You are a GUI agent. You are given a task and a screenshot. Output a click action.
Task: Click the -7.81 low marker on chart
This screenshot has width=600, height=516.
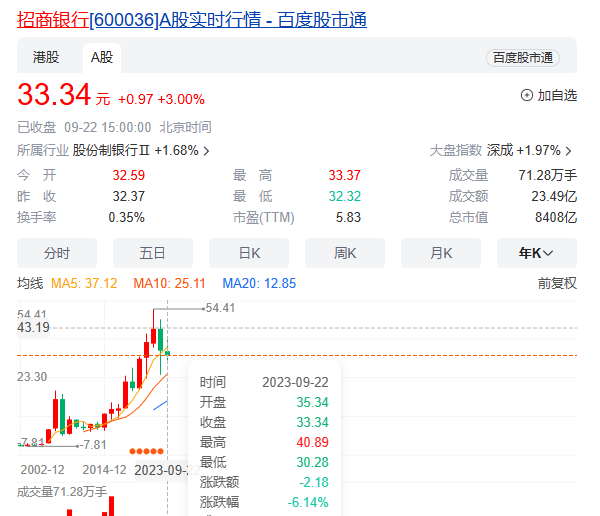coord(93,445)
